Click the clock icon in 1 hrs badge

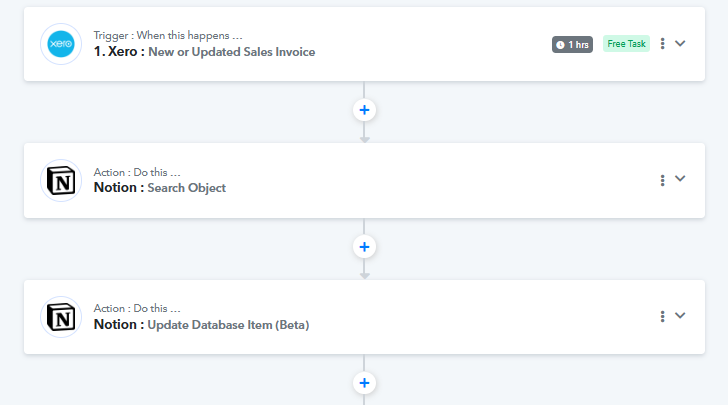(x=560, y=45)
